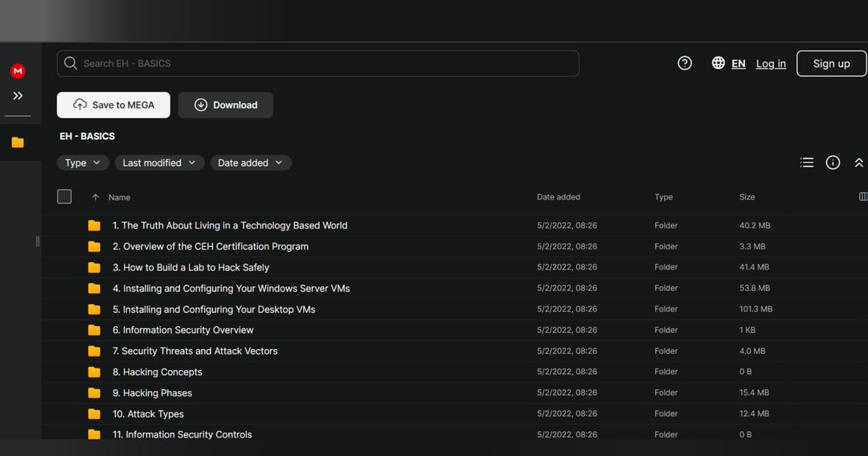The image size is (868, 456).
Task: Click the red MEGA logo icon
Action: tap(18, 71)
